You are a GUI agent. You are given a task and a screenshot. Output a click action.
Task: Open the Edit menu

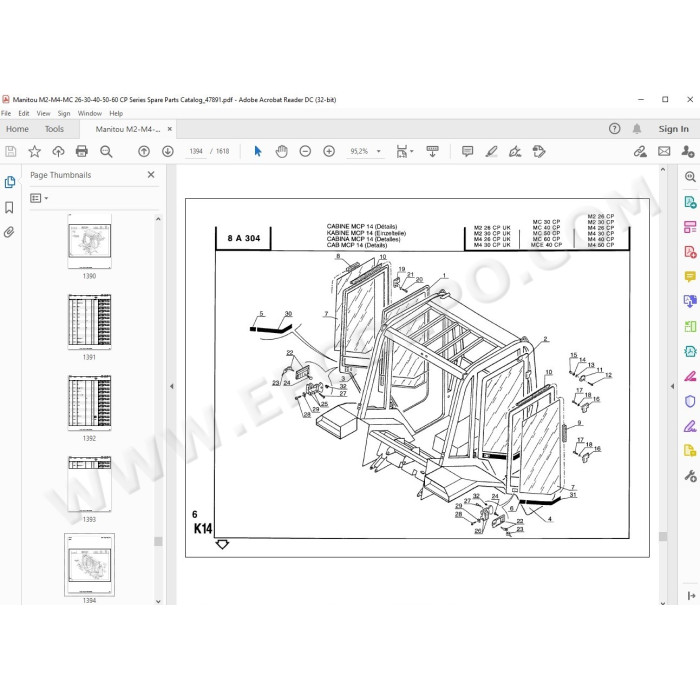coord(24,113)
